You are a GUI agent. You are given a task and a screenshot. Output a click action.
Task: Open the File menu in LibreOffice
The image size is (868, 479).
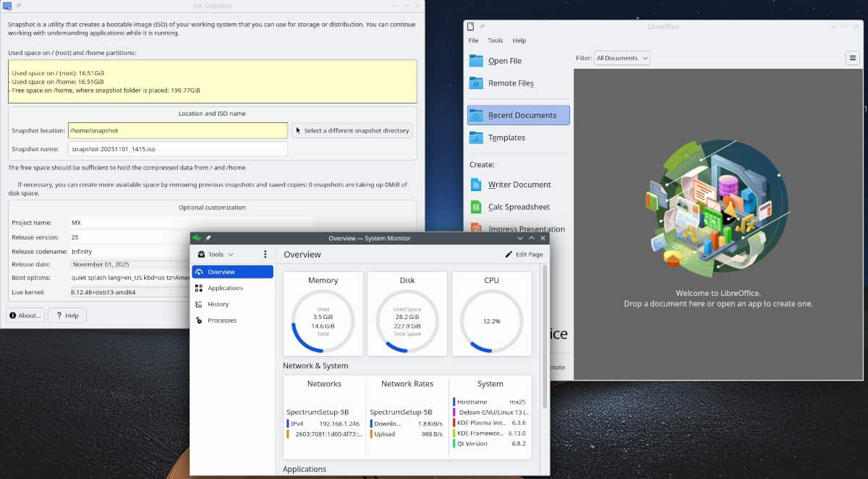pyautogui.click(x=474, y=41)
